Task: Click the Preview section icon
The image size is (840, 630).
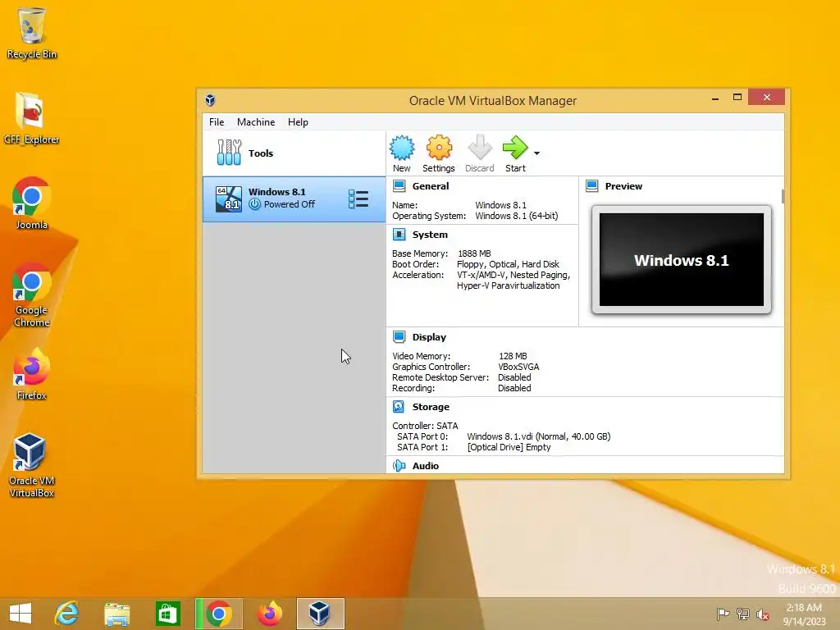Action: [592, 186]
